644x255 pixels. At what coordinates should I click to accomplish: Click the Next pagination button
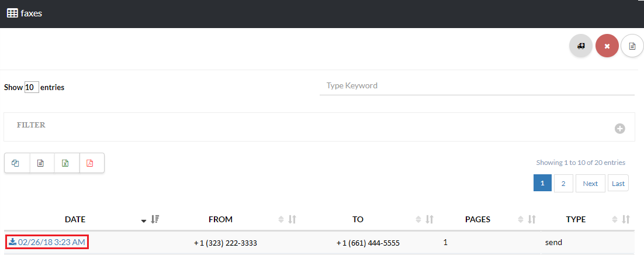[590, 183]
